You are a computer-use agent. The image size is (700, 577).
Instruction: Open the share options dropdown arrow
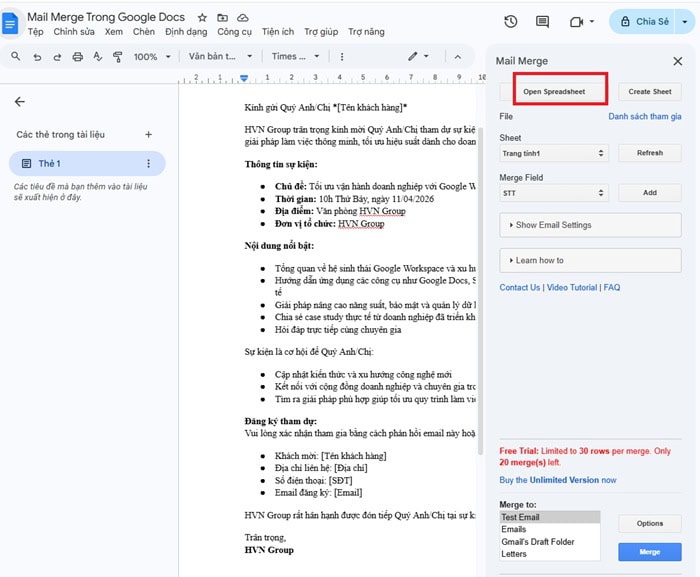click(x=685, y=21)
